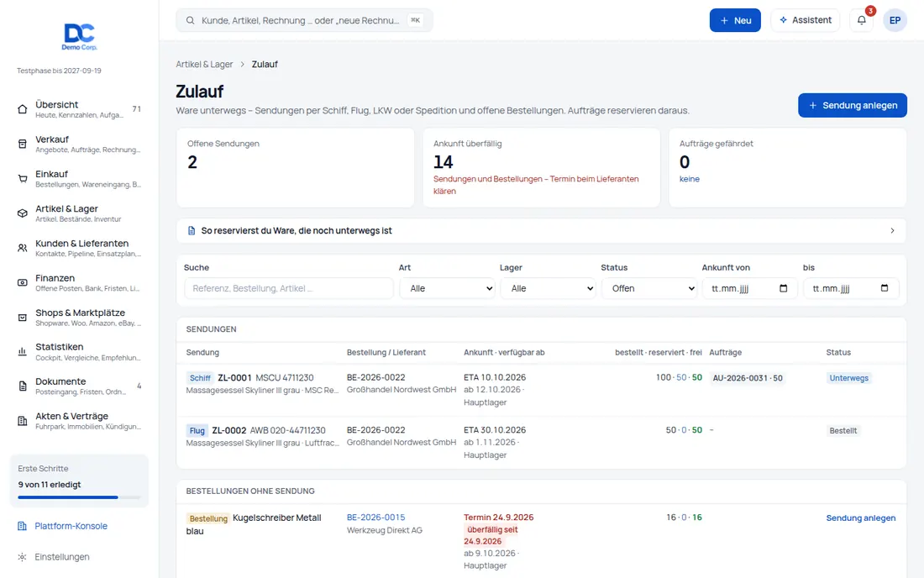Click the Sendung anlegen button at top
Image resolution: width=924 pixels, height=578 pixels.
[852, 106]
